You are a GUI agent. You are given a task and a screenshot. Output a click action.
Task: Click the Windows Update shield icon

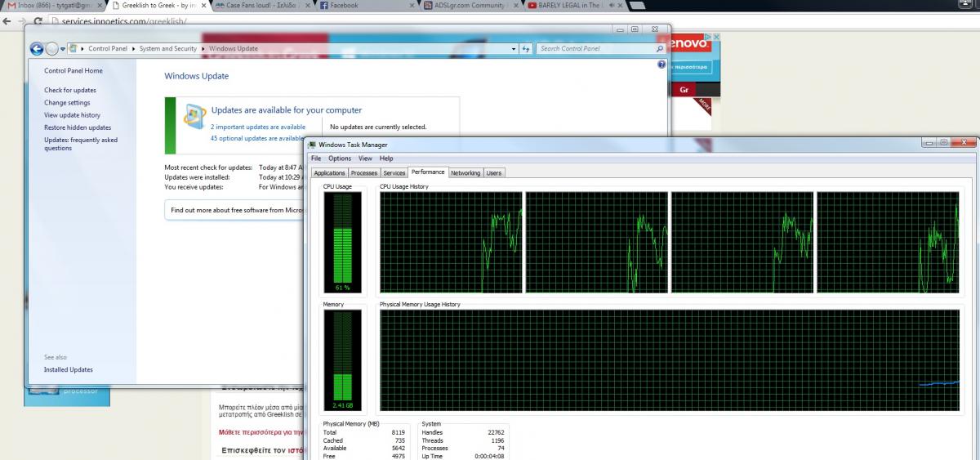click(194, 114)
